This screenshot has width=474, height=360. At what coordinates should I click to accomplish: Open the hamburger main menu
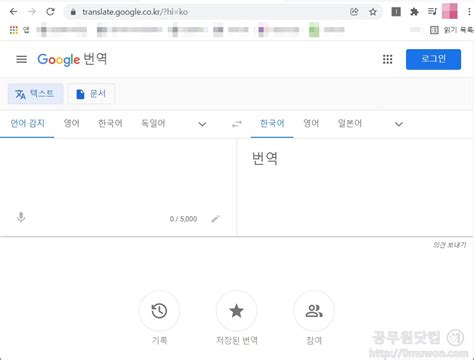coord(22,59)
